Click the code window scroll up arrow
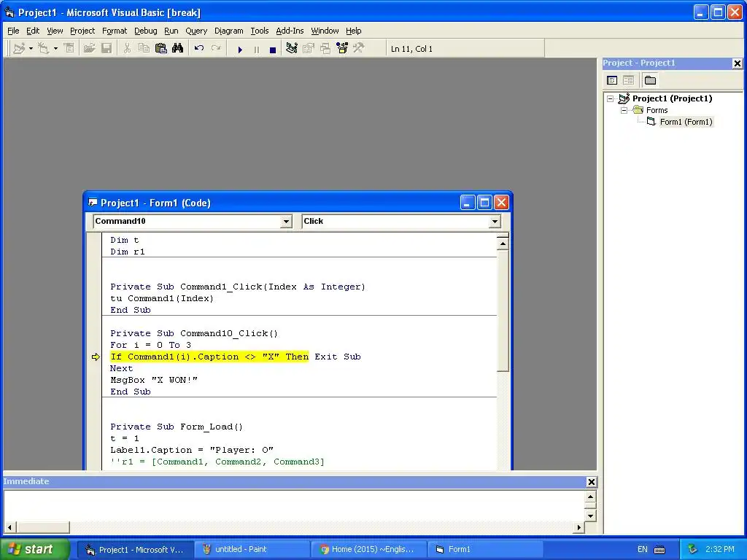This screenshot has height=560, width=747. coord(503,244)
